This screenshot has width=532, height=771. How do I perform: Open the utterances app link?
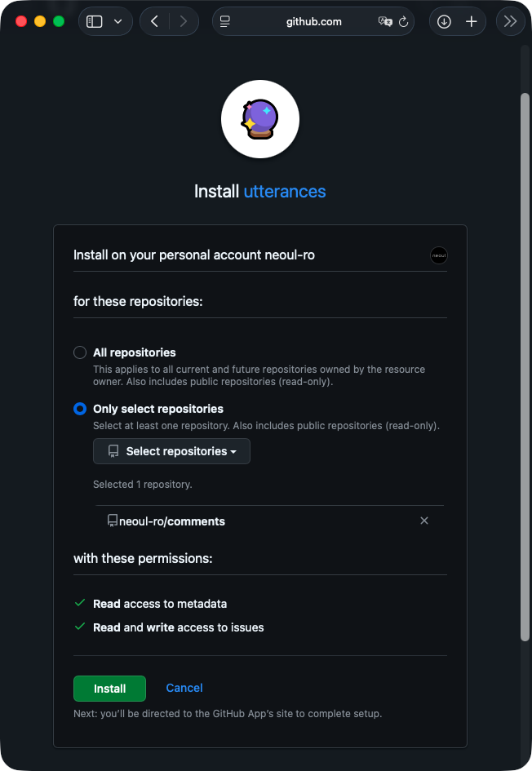285,192
